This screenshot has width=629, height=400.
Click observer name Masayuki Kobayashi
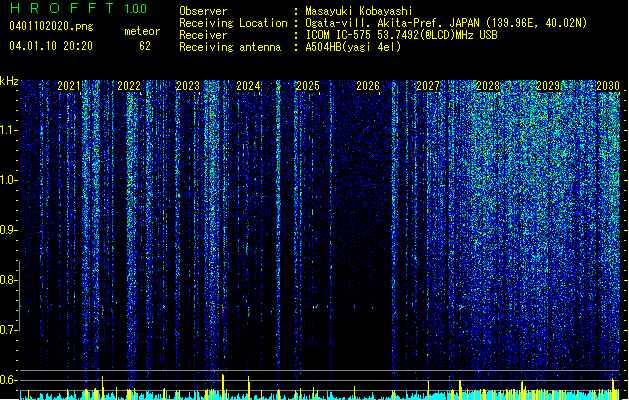[x=359, y=11]
